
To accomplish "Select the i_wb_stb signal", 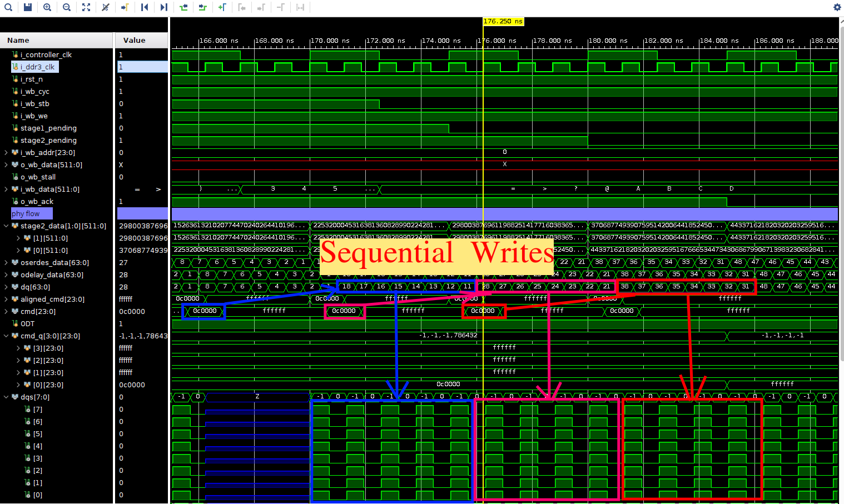I will pyautogui.click(x=35, y=103).
